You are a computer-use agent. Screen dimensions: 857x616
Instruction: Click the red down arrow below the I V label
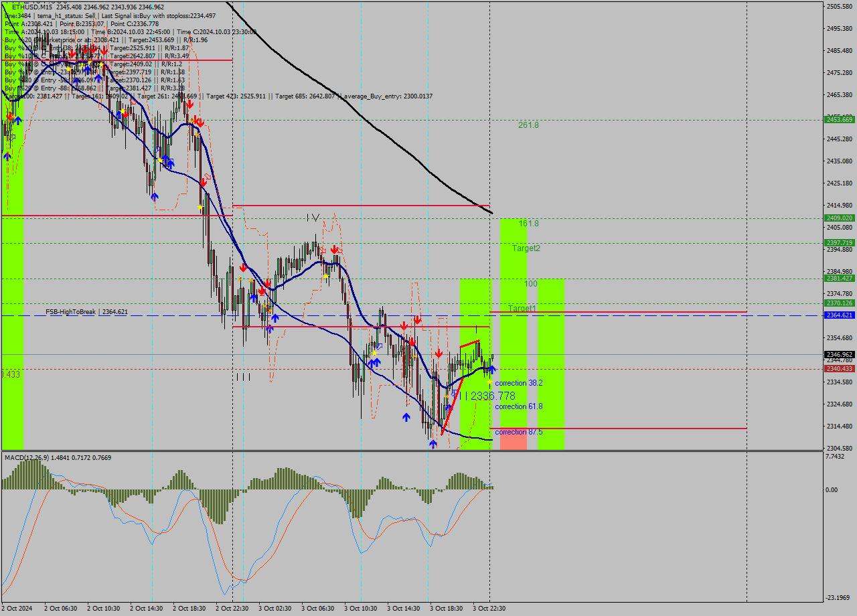333,249
